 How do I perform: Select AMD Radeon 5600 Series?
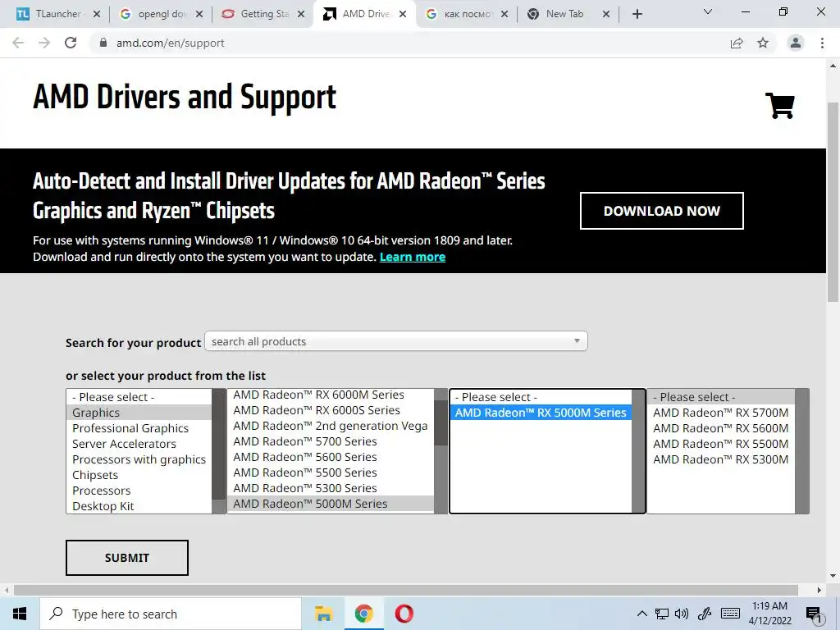[331, 457]
